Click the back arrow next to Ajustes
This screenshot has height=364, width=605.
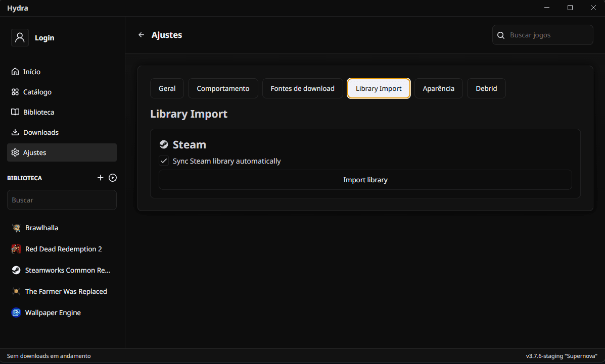pos(141,34)
